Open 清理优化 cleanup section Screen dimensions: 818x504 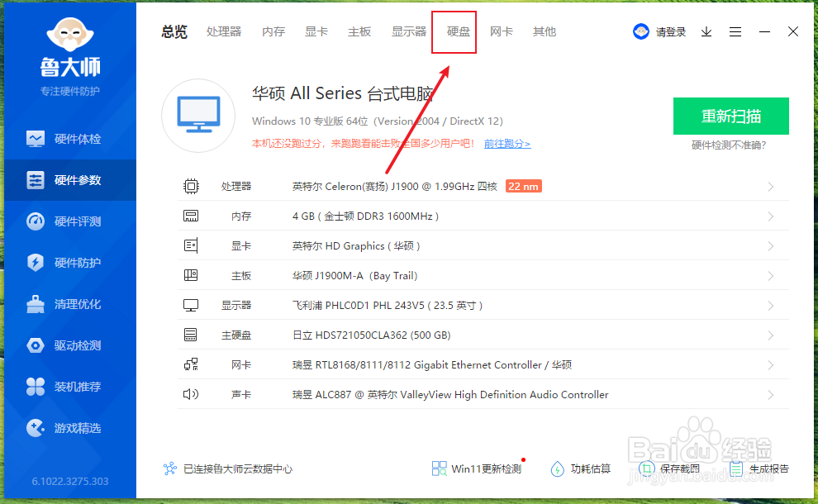(70, 304)
